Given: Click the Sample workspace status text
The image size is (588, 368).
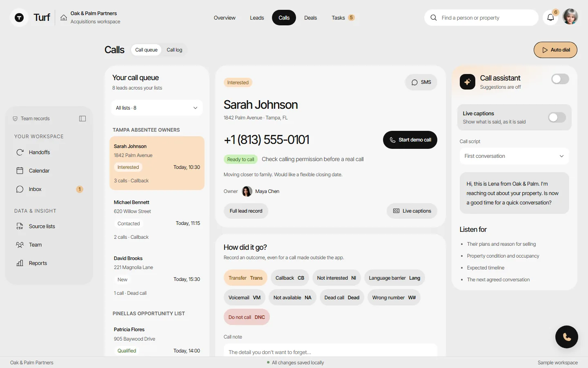Looking at the screenshot, I should click(557, 363).
